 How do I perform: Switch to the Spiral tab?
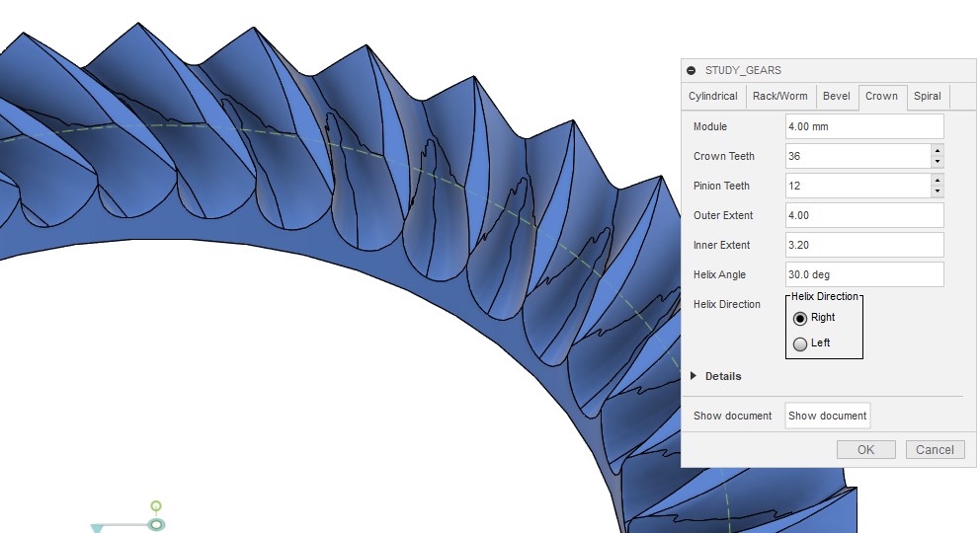927,97
